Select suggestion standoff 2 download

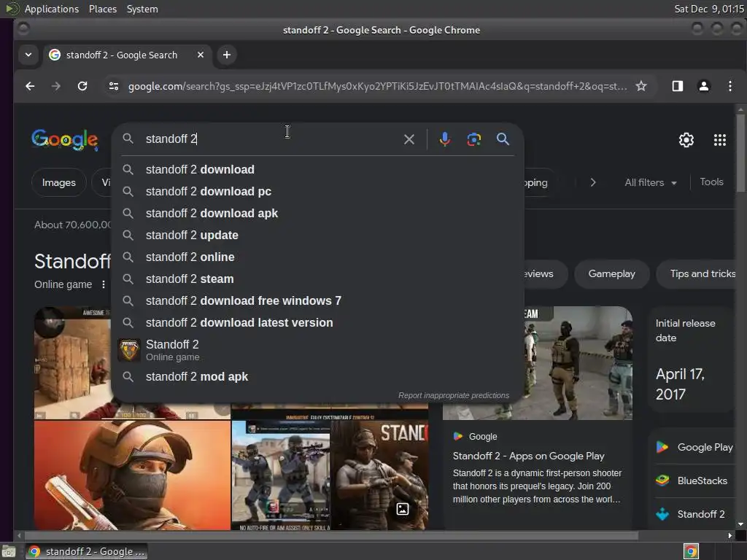[317, 169]
